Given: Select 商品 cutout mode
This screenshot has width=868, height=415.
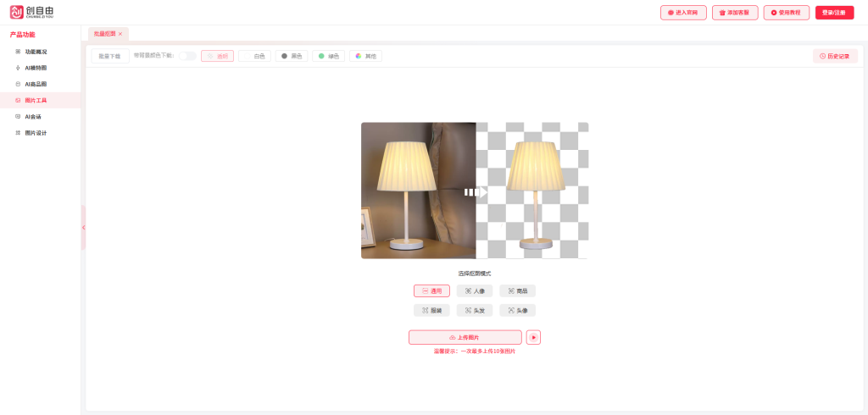Looking at the screenshot, I should (x=517, y=290).
